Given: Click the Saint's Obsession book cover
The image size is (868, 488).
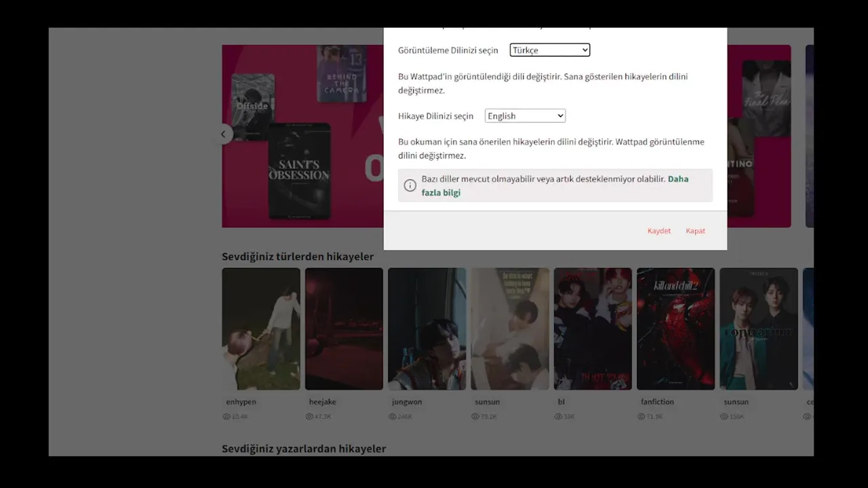Looking at the screenshot, I should tap(299, 171).
